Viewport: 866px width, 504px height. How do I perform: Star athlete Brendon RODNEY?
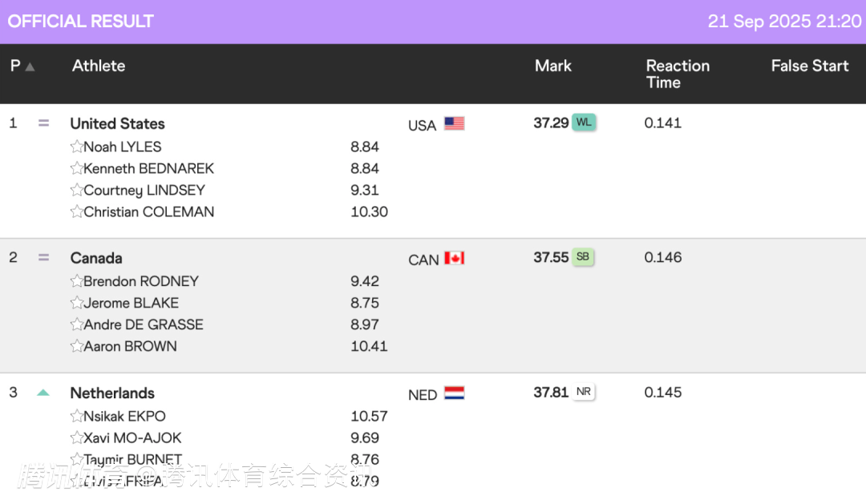click(x=77, y=281)
